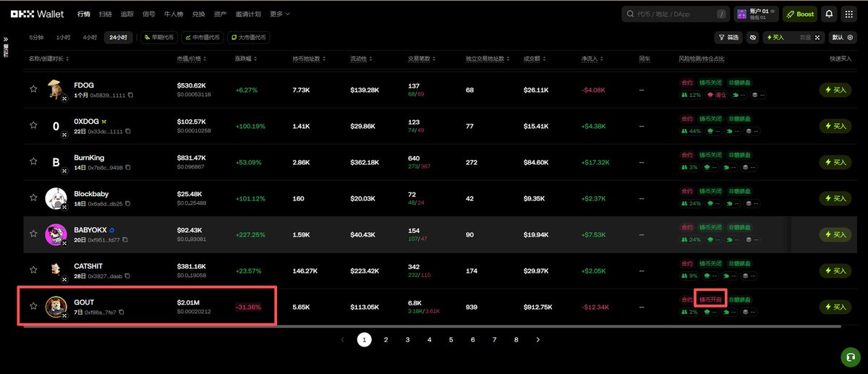Viewport: 868px width, 374px height.
Task: Sort by 名称/创建时长 column
Action: (48, 58)
